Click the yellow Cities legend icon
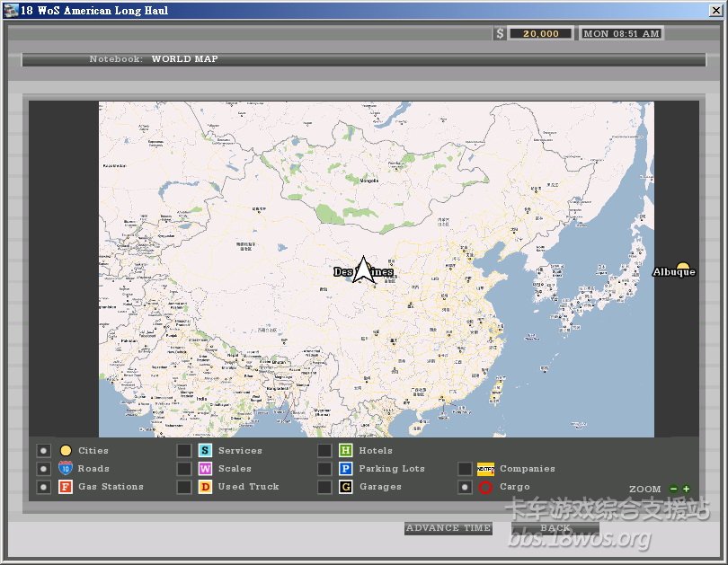The height and width of the screenshot is (565, 728). coord(66,451)
